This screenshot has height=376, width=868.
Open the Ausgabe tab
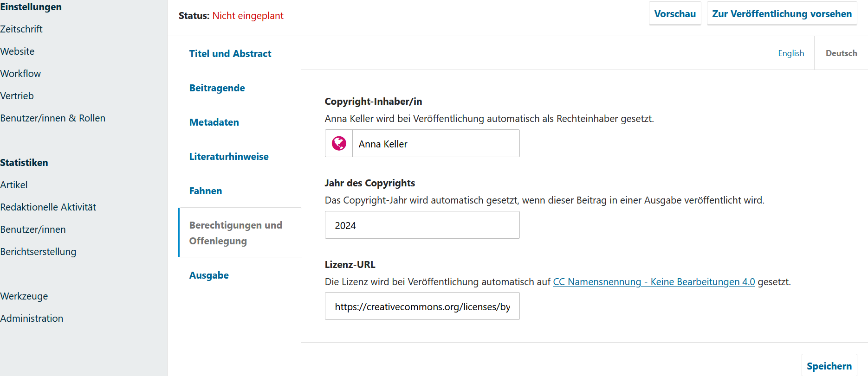point(209,275)
